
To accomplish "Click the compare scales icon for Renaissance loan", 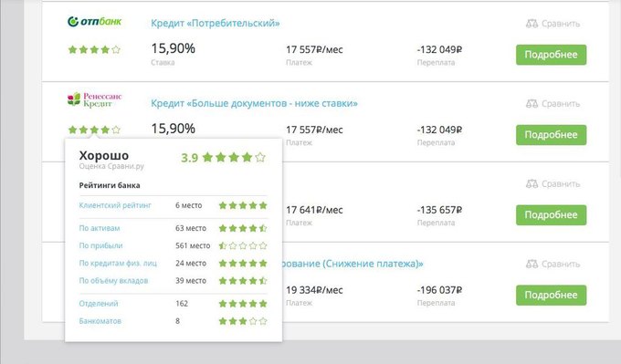I will tap(532, 104).
